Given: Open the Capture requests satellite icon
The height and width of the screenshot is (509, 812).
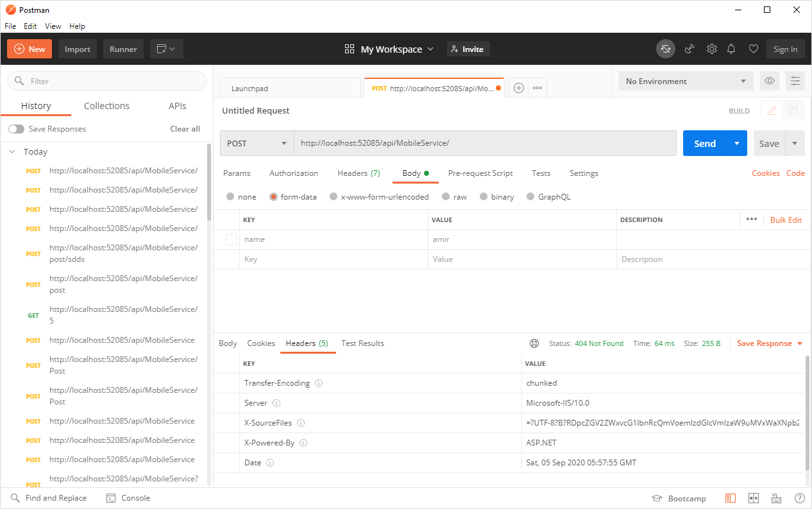Looking at the screenshot, I should [689, 48].
